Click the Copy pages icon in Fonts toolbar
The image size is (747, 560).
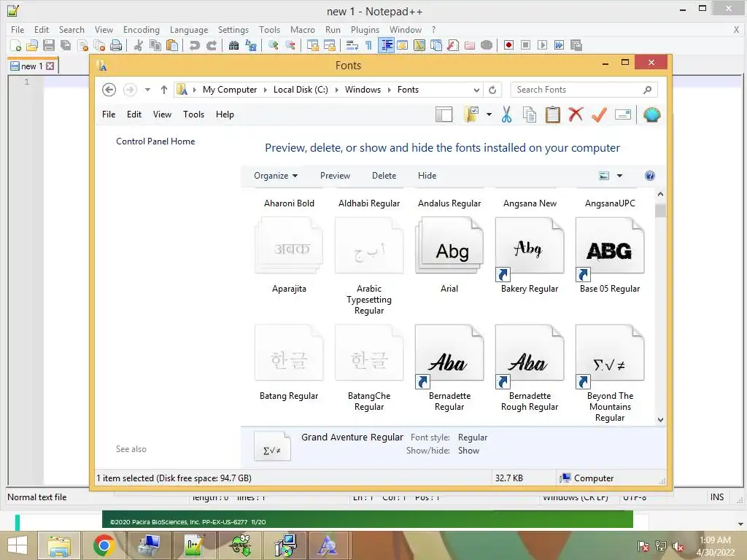pos(530,114)
